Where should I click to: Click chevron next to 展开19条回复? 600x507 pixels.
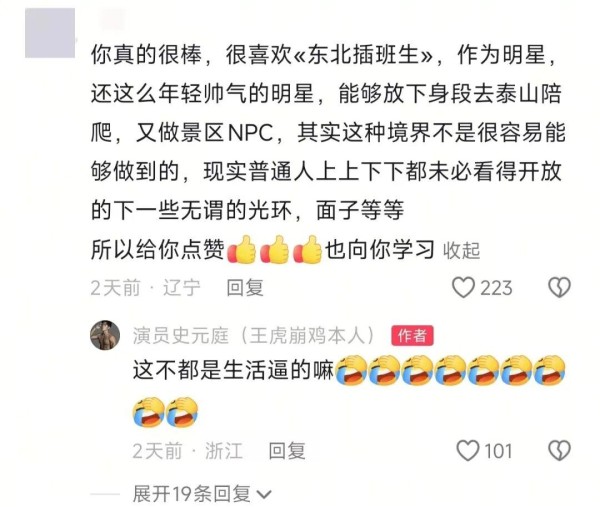click(264, 495)
